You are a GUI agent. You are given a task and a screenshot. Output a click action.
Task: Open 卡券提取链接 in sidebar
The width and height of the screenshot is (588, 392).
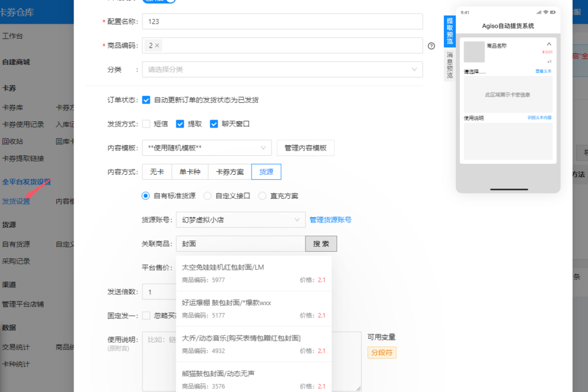(x=23, y=159)
